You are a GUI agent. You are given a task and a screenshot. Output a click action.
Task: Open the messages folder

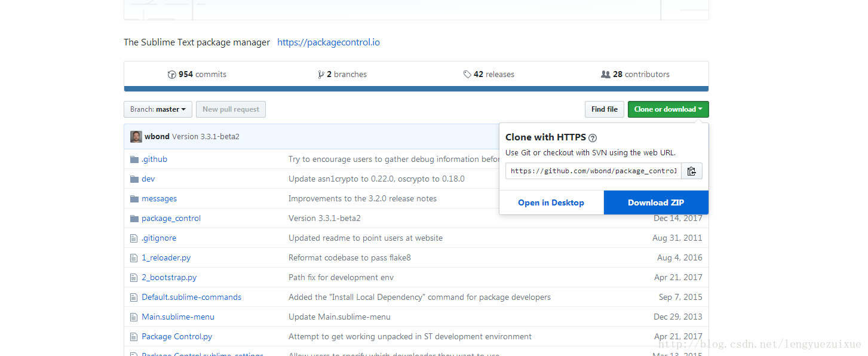[x=159, y=199]
